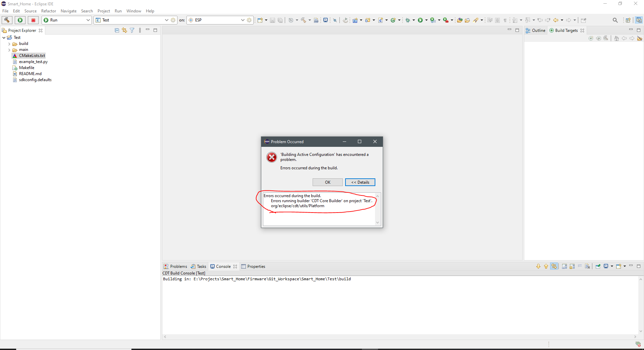Click the Display Selected Console monitor icon
Screen dimensions: 644x350
(606, 266)
